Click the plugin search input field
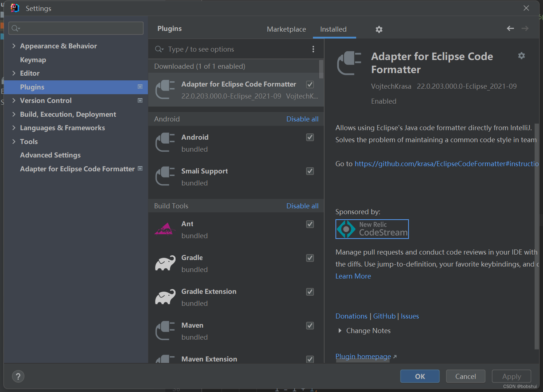543x392 pixels. click(x=236, y=49)
